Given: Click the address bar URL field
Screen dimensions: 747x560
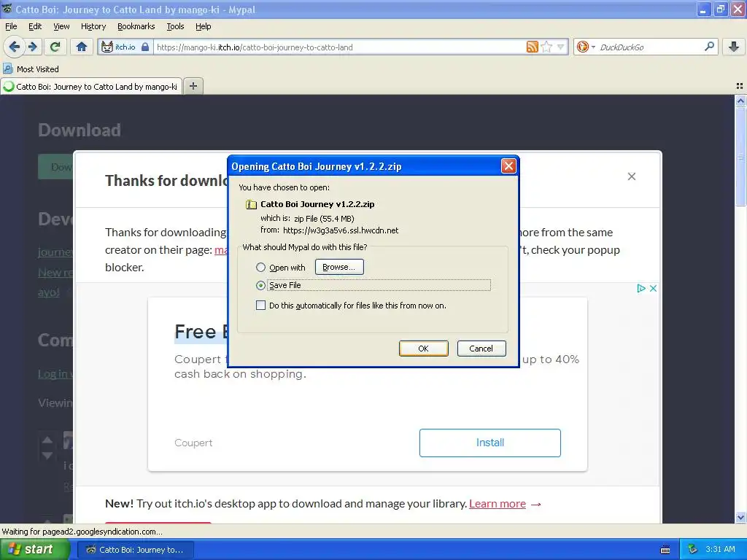Looking at the screenshot, I should click(x=339, y=47).
